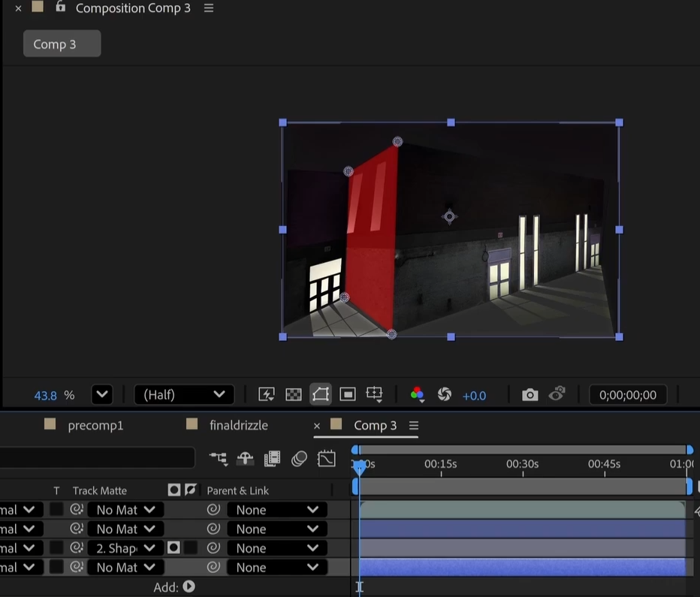The height and width of the screenshot is (597, 700).
Task: Expand the Add options in the timeline
Action: pos(189,586)
